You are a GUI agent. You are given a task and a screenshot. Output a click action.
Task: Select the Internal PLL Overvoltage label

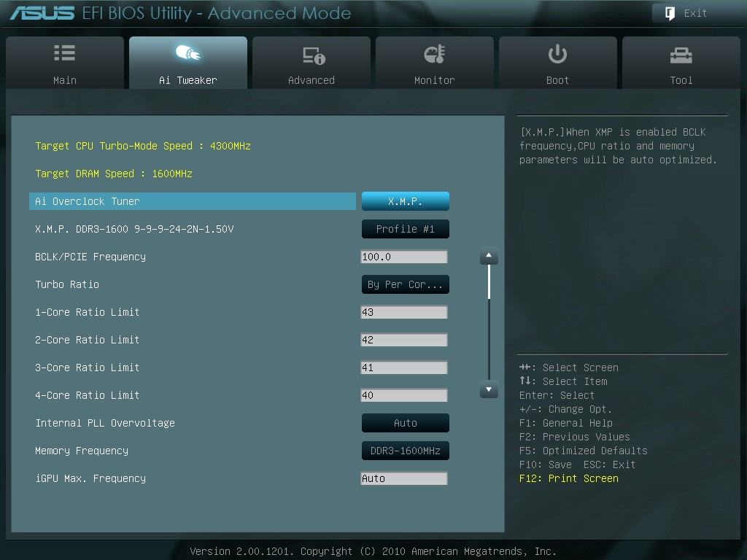[x=105, y=423]
